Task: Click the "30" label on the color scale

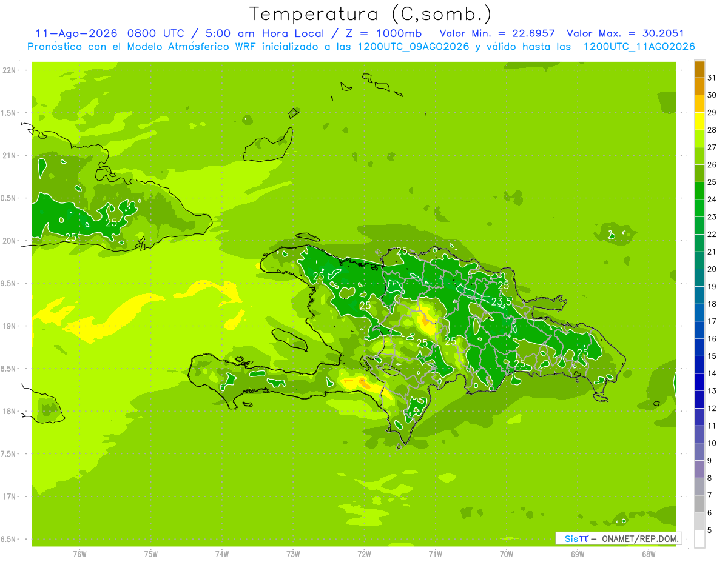Action: tap(712, 95)
